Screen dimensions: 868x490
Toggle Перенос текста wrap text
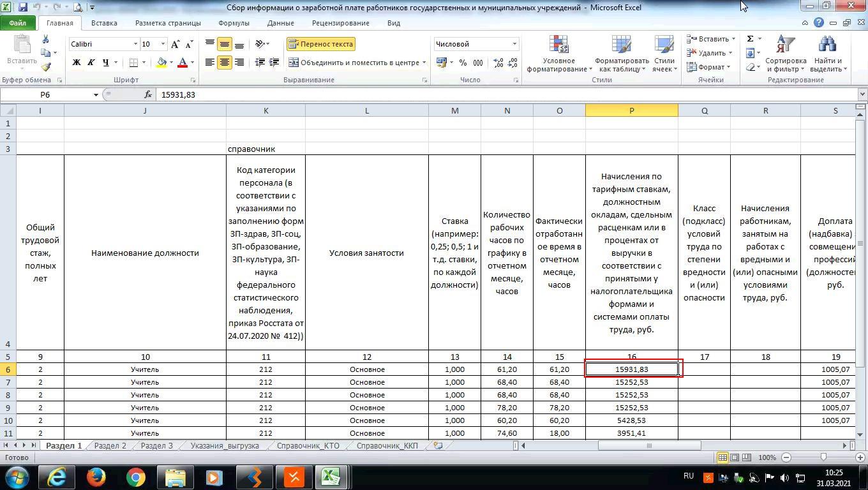321,44
